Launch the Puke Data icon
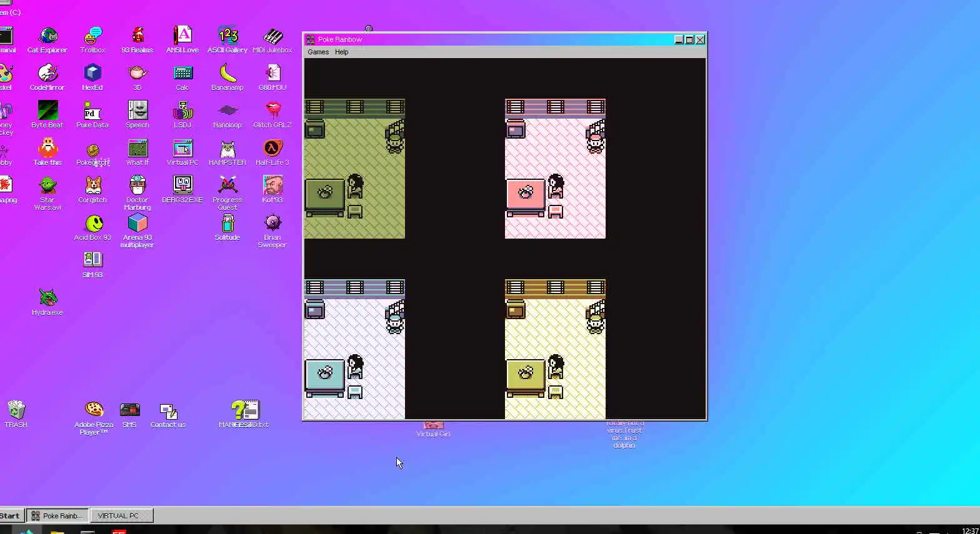Viewport: 980px width, 534px height. tap(92, 115)
